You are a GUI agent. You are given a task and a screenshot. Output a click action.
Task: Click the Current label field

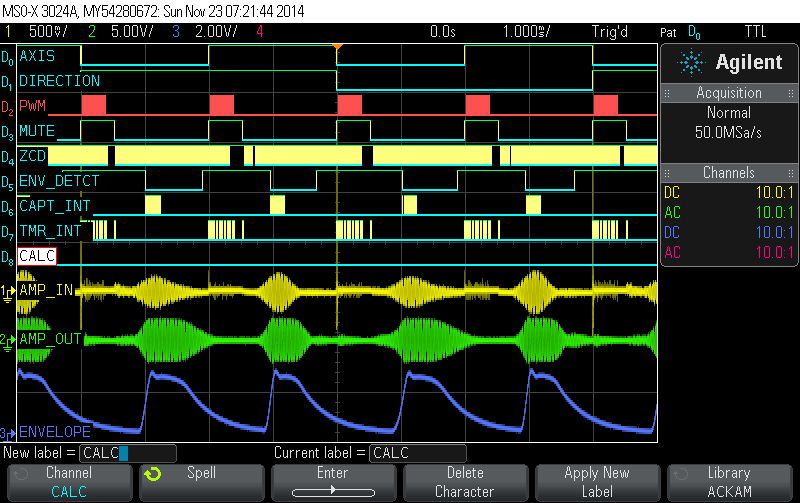(417, 453)
